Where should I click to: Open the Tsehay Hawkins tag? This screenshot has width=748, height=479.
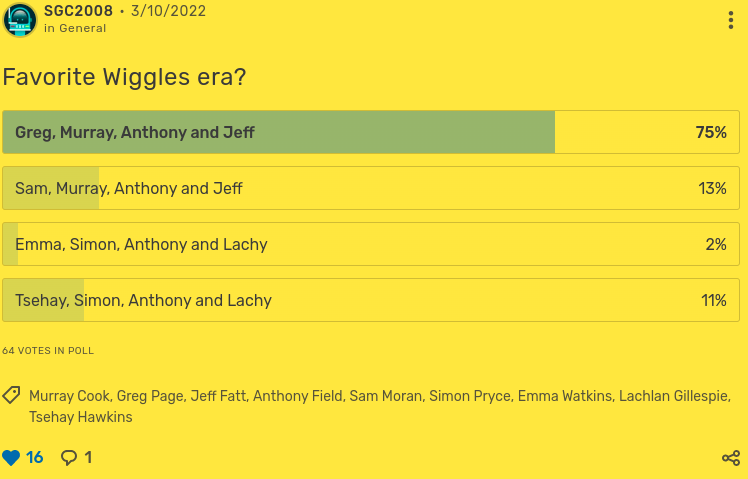coord(80,417)
